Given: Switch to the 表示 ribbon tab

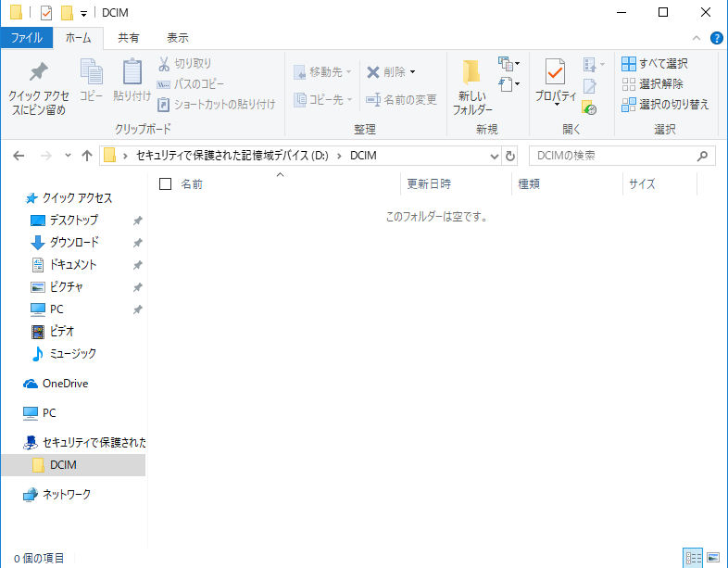Looking at the screenshot, I should tap(177, 38).
